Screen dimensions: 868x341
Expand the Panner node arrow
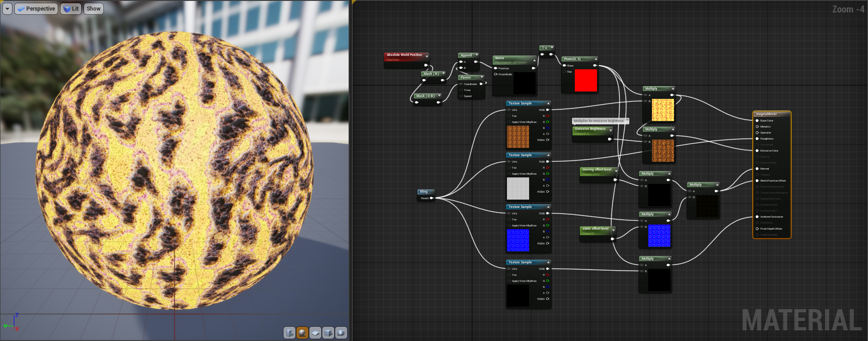point(482,77)
